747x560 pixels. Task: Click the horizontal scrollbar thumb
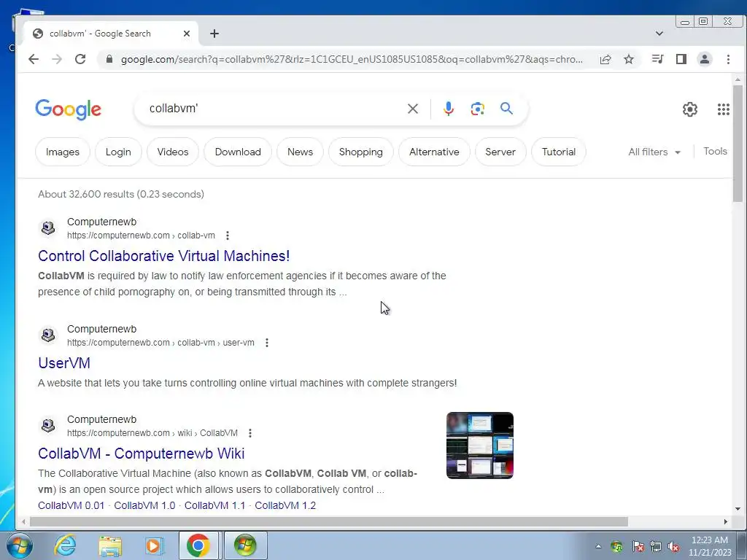329,522
